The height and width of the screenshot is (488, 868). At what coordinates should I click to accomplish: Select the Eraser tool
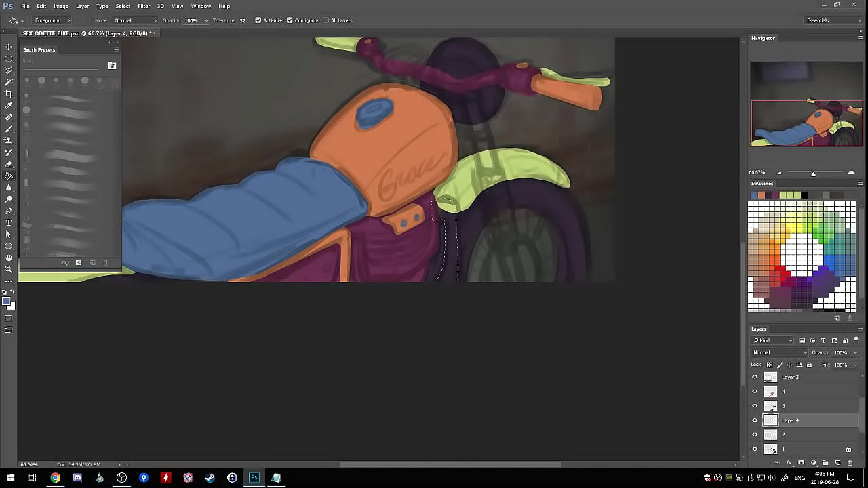click(x=9, y=164)
